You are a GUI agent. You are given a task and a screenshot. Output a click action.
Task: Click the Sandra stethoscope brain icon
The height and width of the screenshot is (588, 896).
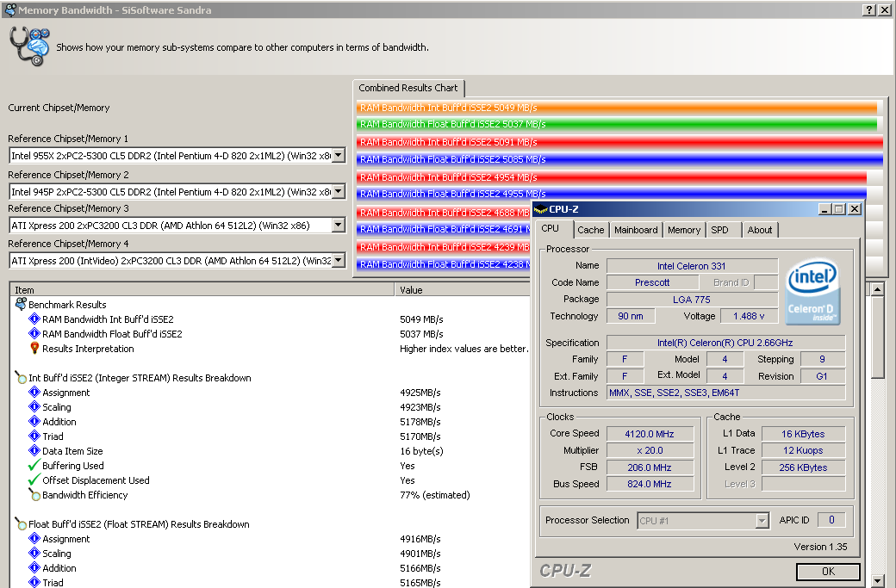coord(30,46)
